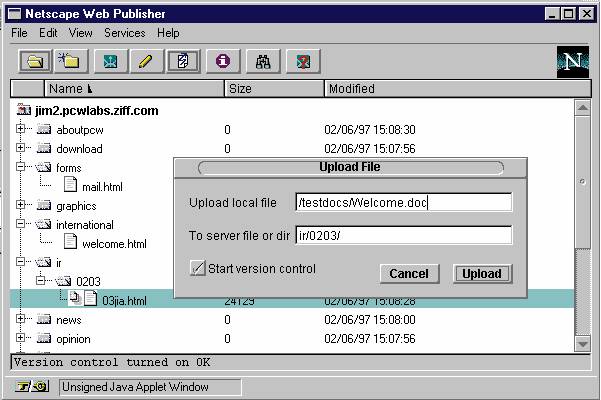Click the document copy toolbar icon
This screenshot has height=400, width=601.
(x=183, y=62)
